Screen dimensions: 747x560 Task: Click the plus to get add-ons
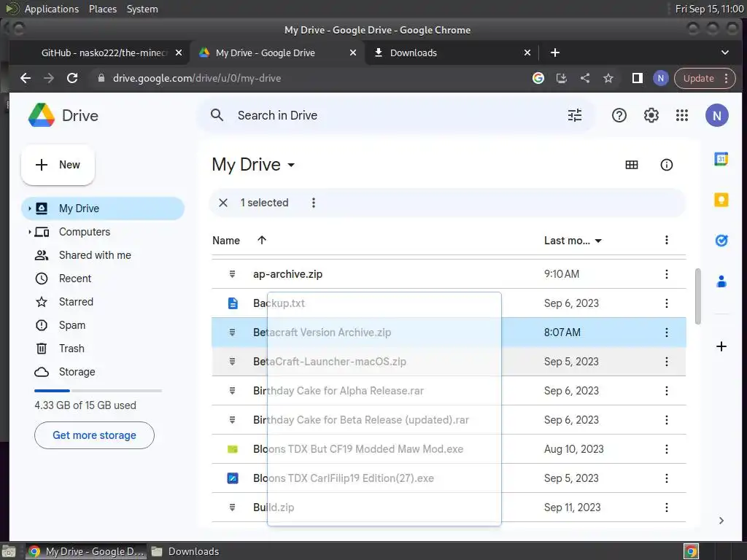click(721, 346)
